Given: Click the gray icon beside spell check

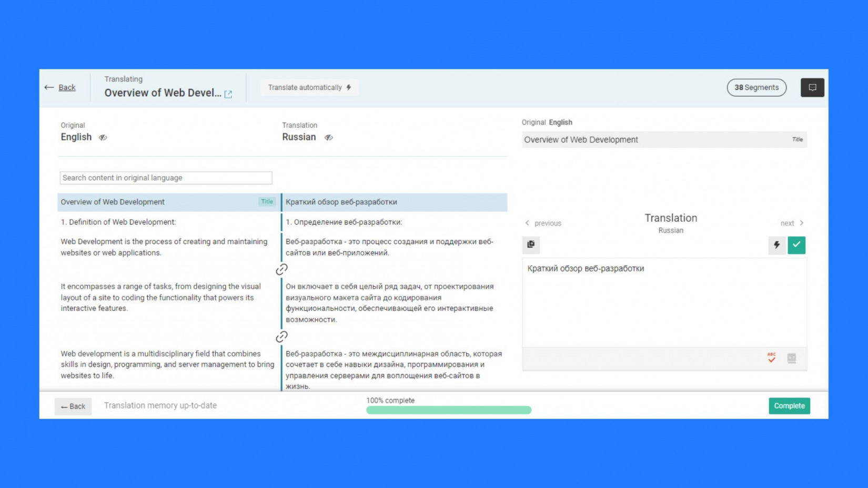Looking at the screenshot, I should (792, 359).
